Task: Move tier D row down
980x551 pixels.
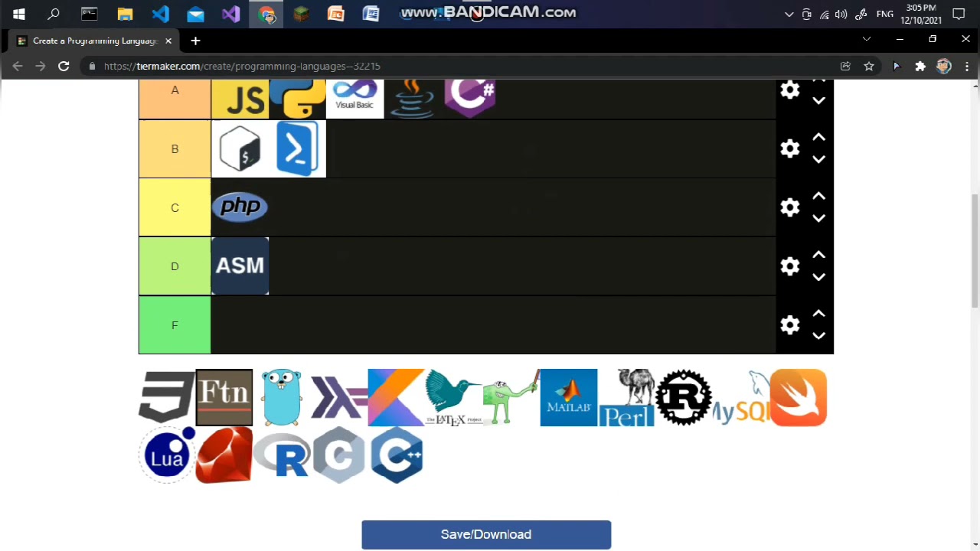Action: pos(818,277)
